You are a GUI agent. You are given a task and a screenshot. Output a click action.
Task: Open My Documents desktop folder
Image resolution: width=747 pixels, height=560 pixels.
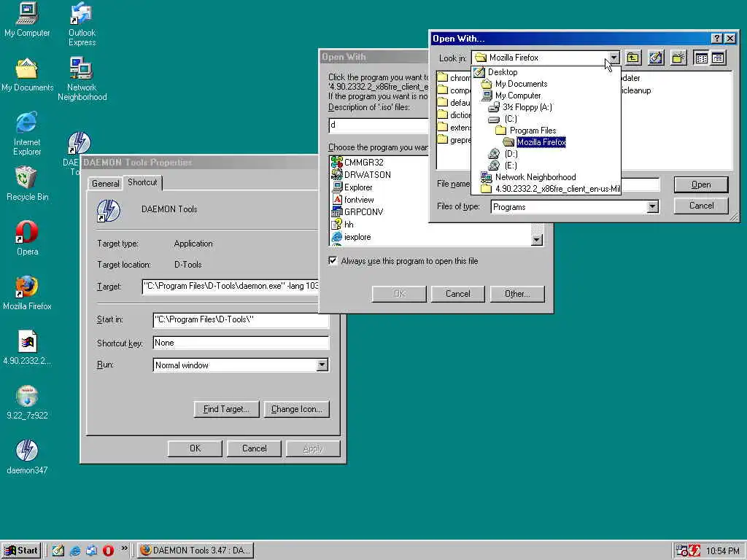click(x=27, y=75)
